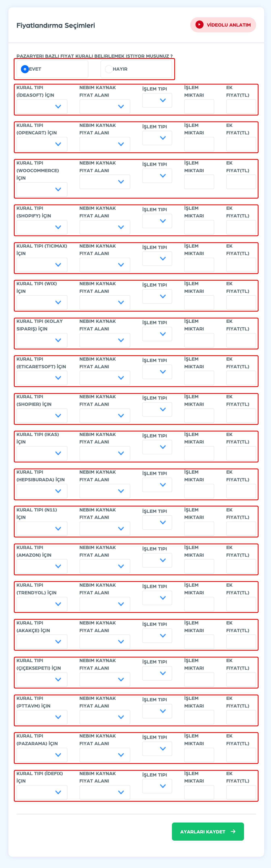Click the red play icon in Videolu Anlatım

pos(200,25)
